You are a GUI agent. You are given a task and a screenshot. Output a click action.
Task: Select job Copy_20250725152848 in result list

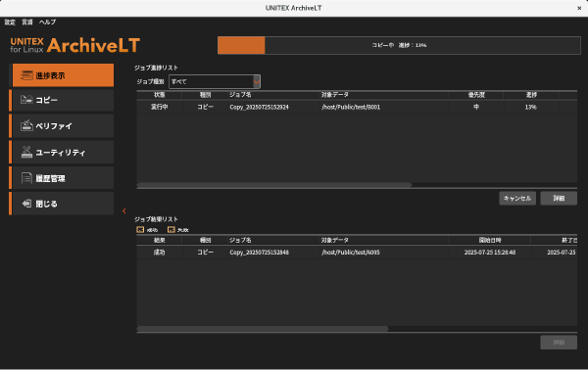tap(259, 253)
